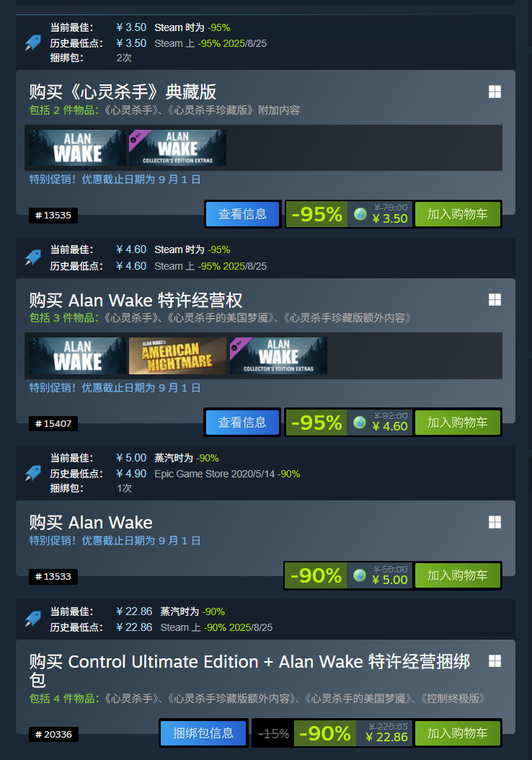Click the price tag icon beside ¥ 22.86 best price
The image size is (532, 760).
click(33, 619)
